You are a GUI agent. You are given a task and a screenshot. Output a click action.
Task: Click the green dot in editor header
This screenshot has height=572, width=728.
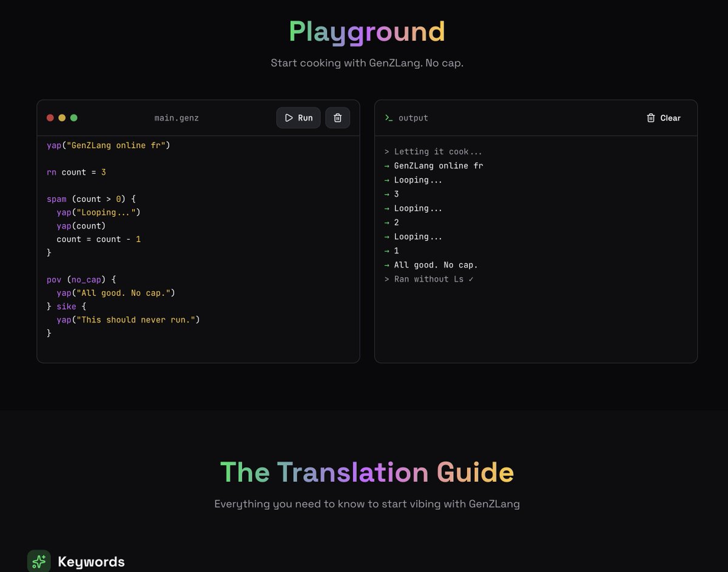point(74,118)
